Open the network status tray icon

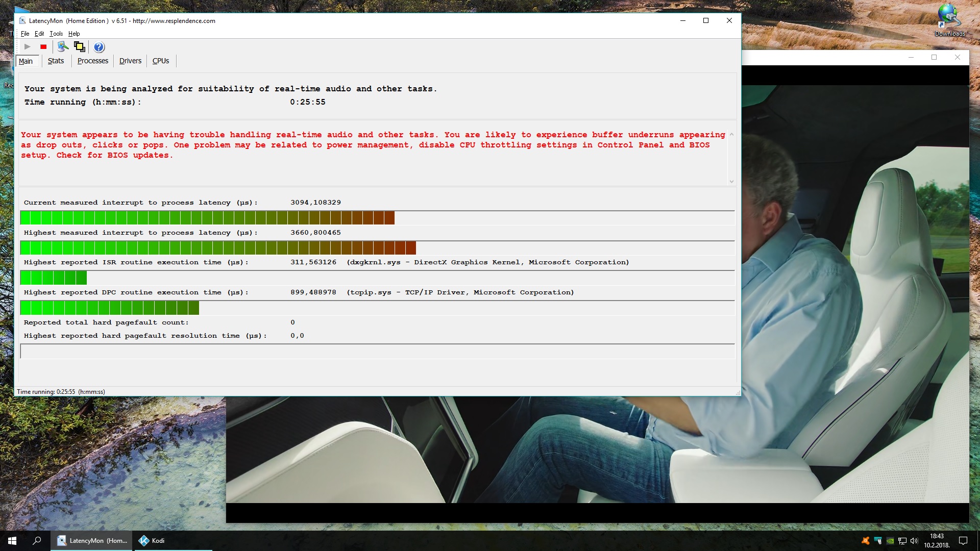pos(902,541)
